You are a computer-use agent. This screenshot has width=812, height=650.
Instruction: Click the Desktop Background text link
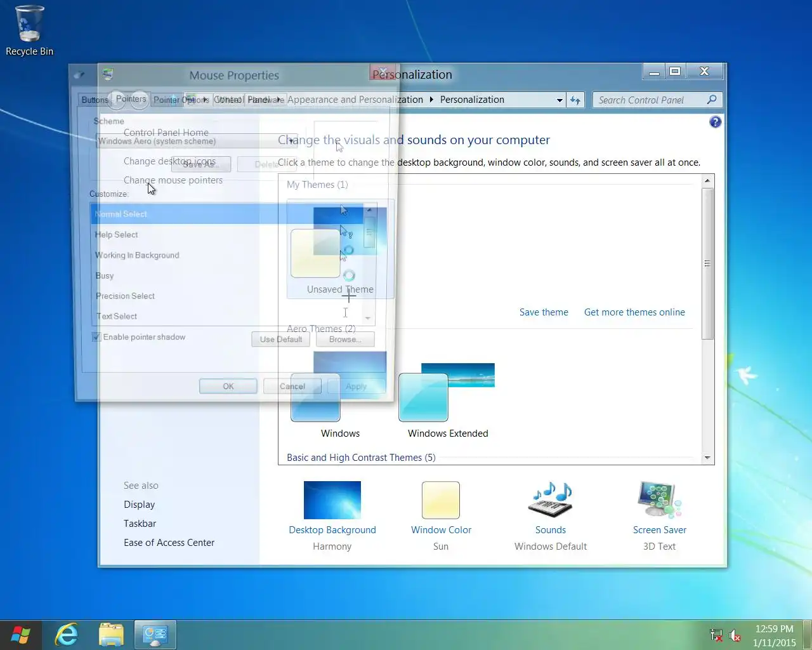tap(332, 530)
